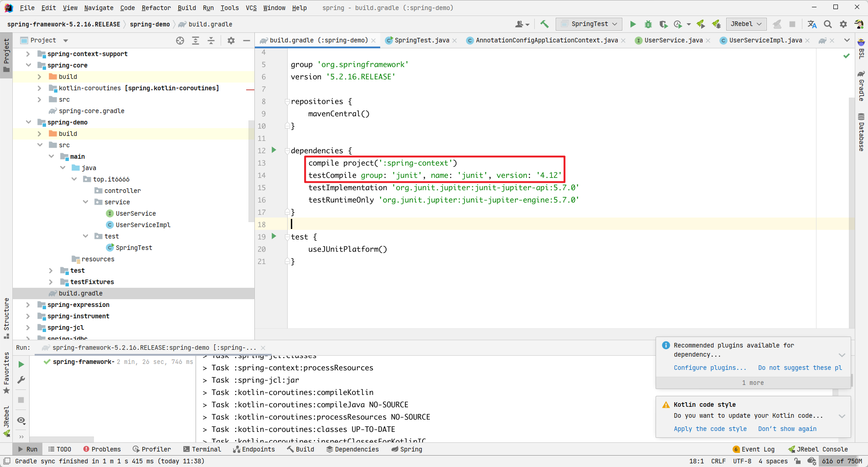868x467 pixels.
Task: Run dependencies block from gutter arrow
Action: [274, 150]
